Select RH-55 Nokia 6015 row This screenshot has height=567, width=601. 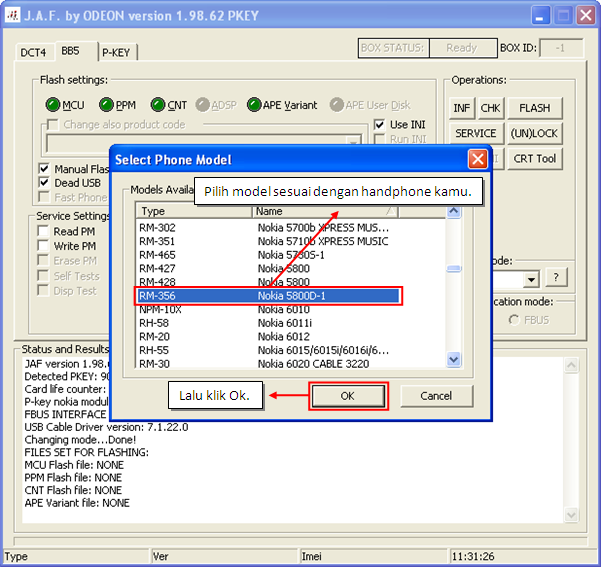tap(268, 350)
